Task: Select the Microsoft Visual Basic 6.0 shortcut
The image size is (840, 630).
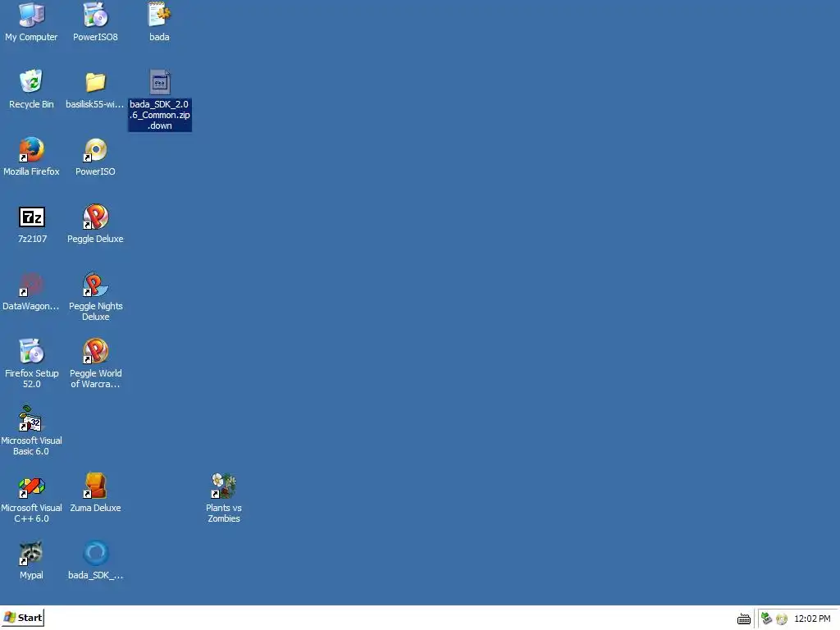Action: pyautogui.click(x=32, y=418)
